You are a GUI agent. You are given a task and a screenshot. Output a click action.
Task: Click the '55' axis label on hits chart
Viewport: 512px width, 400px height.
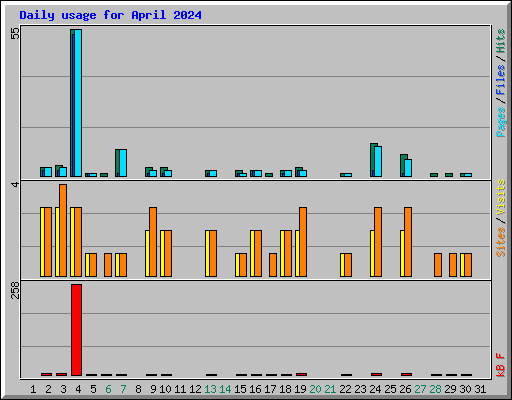click(x=15, y=33)
